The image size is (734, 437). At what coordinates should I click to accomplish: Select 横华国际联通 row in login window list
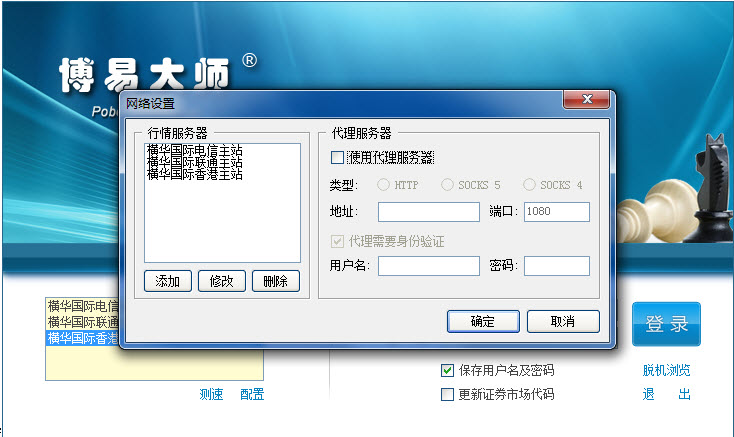83,322
